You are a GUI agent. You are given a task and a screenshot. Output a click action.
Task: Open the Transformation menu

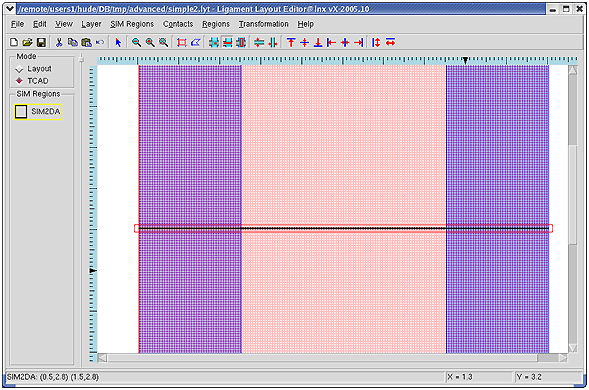click(264, 24)
